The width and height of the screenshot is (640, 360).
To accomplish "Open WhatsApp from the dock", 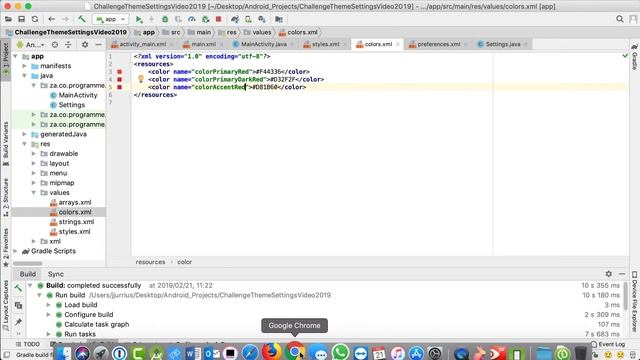I will [x=340, y=352].
